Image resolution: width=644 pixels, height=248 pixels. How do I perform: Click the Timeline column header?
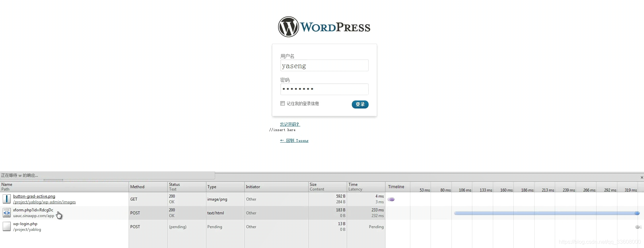(396, 187)
